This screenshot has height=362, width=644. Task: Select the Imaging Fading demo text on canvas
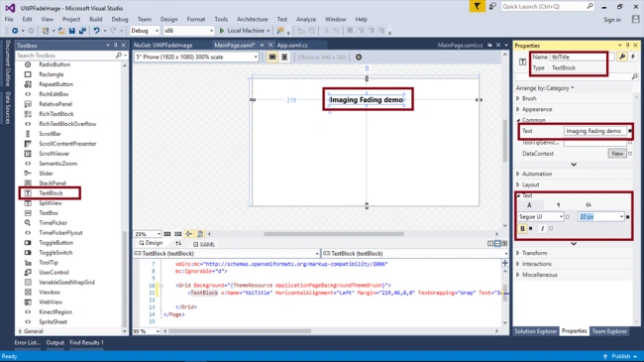pos(367,99)
